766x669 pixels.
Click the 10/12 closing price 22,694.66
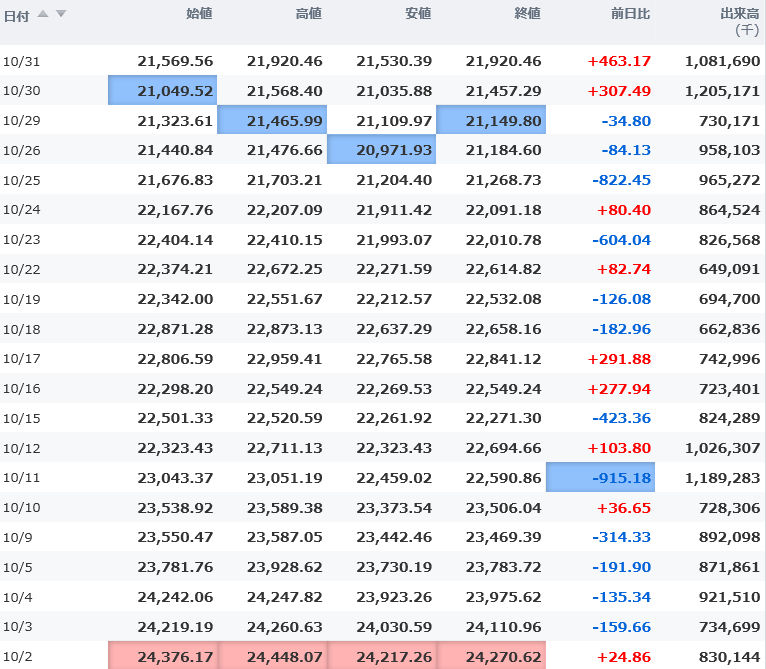pyautogui.click(x=503, y=448)
